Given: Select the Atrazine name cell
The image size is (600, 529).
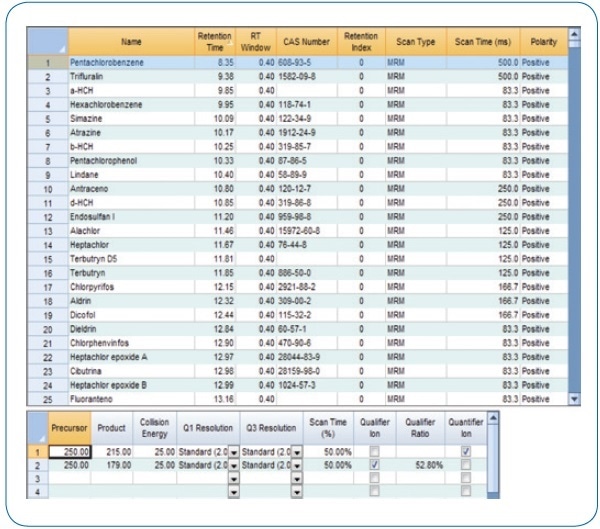Looking at the screenshot, I should coord(130,140).
